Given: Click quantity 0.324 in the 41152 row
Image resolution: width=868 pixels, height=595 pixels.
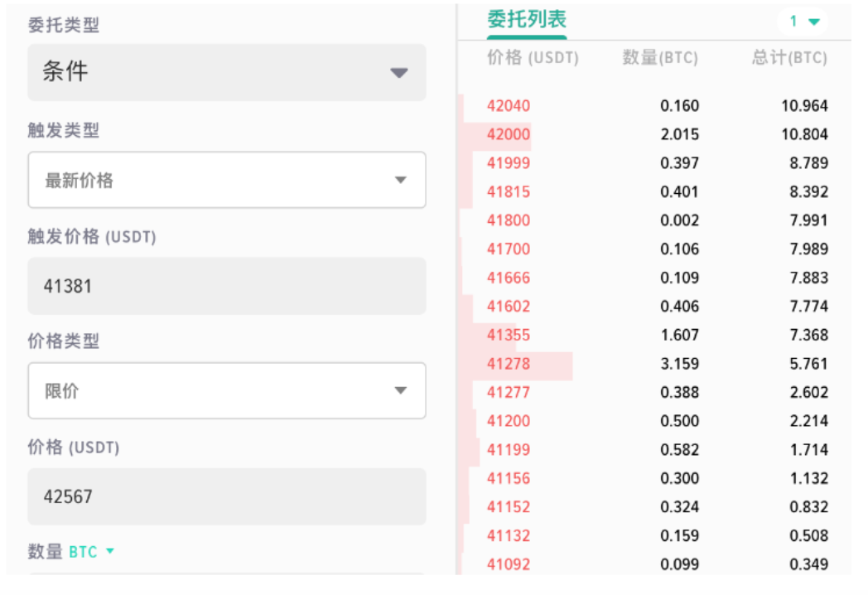Looking at the screenshot, I should (680, 507).
